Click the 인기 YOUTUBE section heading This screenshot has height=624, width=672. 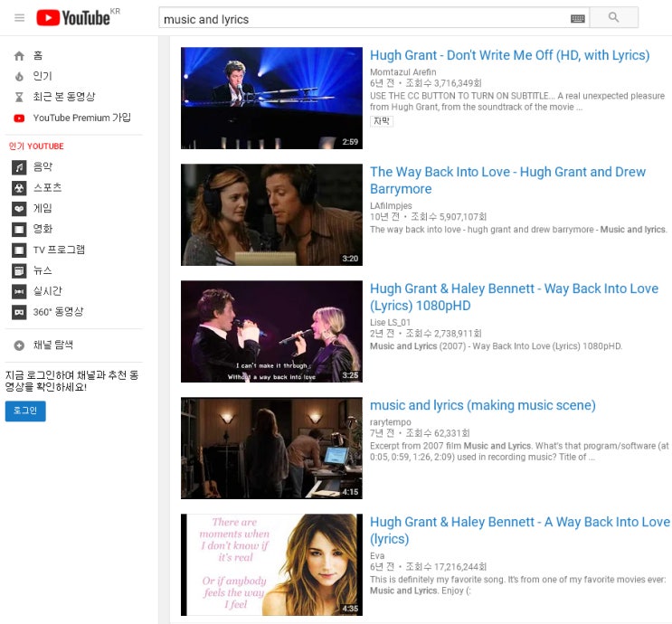click(36, 147)
